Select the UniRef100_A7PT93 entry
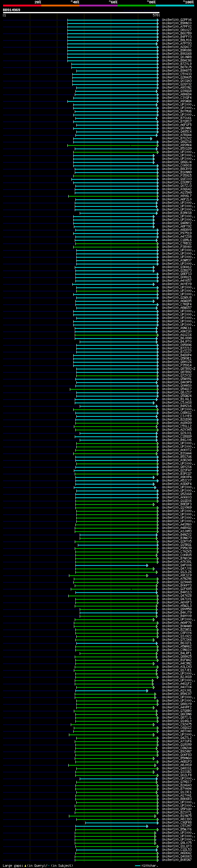 tap(177, 43)
